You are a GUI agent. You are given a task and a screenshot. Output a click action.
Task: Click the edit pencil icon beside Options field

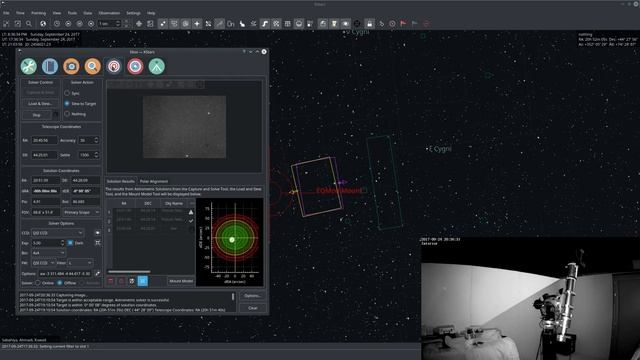[98, 273]
